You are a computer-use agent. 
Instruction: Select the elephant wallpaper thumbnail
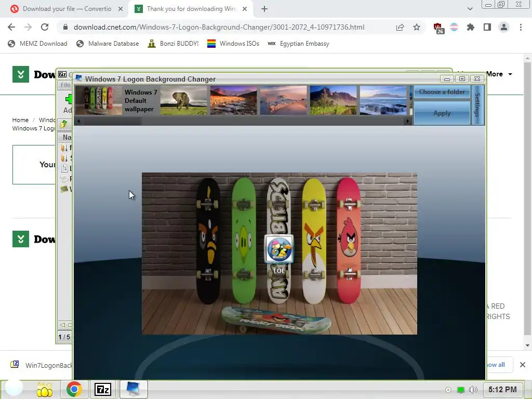[x=183, y=100]
